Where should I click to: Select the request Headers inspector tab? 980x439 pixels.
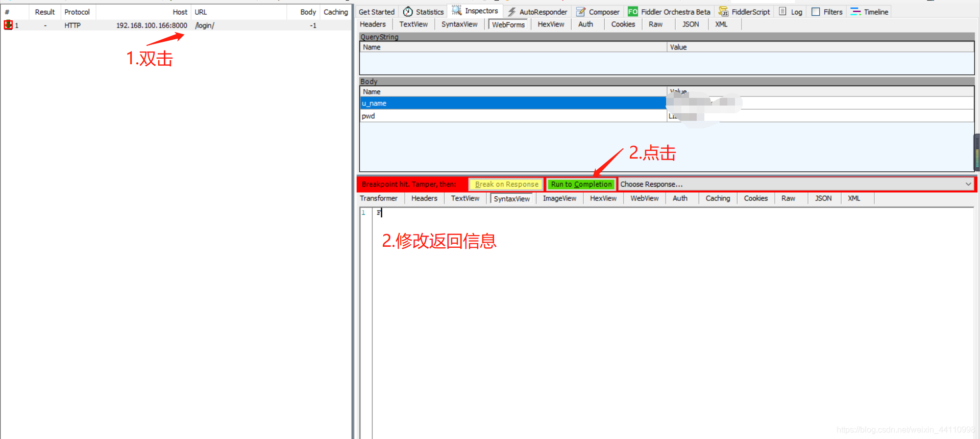click(373, 24)
